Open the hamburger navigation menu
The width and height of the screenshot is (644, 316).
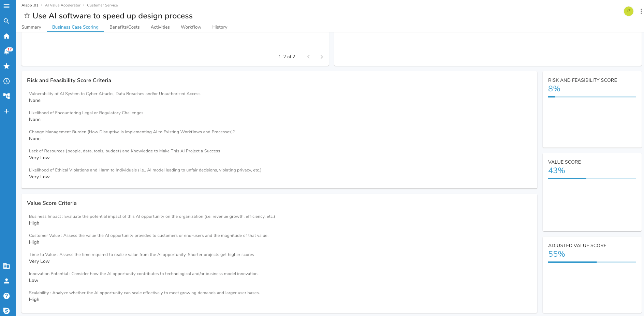pyautogui.click(x=6, y=6)
